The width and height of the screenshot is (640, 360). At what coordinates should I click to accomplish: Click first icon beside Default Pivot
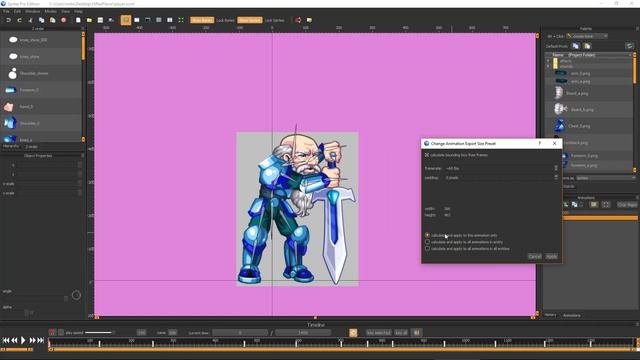(x=576, y=46)
